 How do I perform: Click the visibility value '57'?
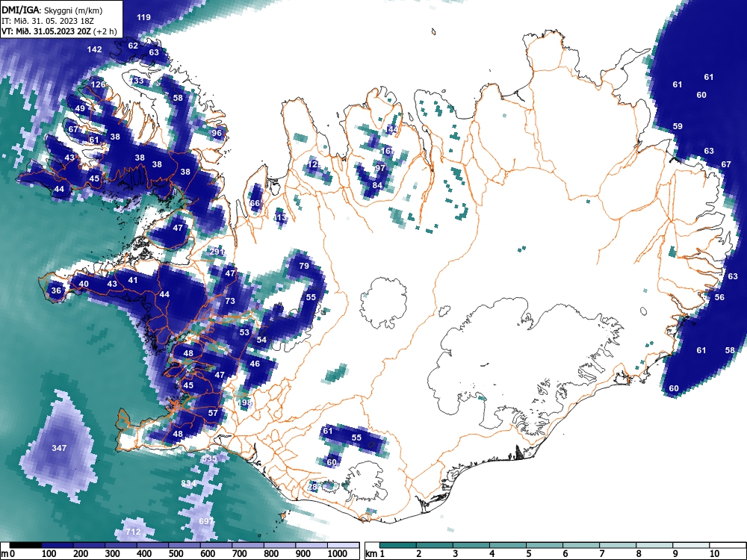tap(213, 413)
